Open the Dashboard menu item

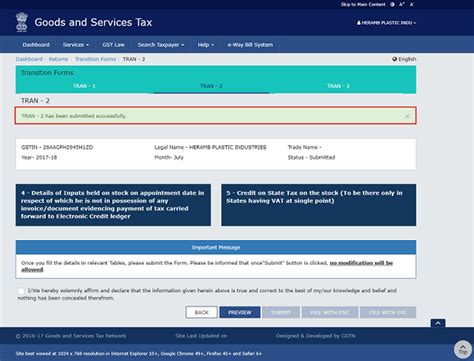coord(36,45)
